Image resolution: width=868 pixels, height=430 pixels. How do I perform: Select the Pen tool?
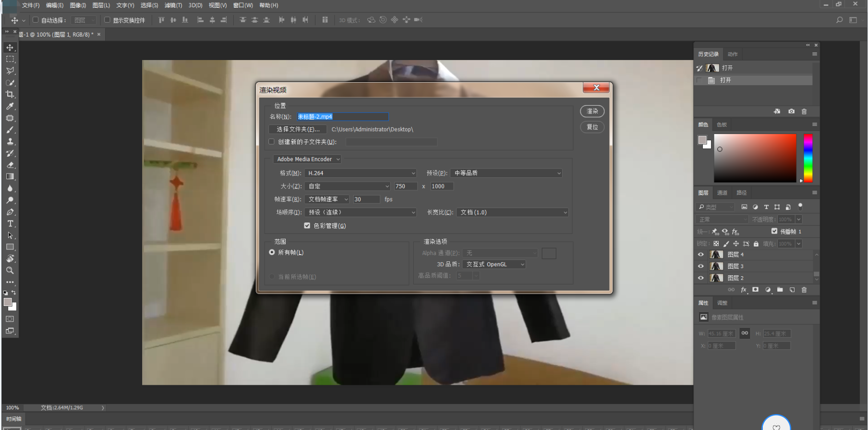pos(10,212)
